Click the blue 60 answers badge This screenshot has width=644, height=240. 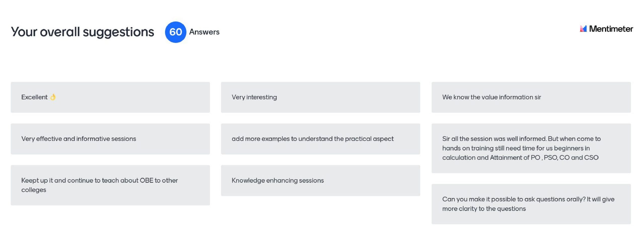[175, 32]
